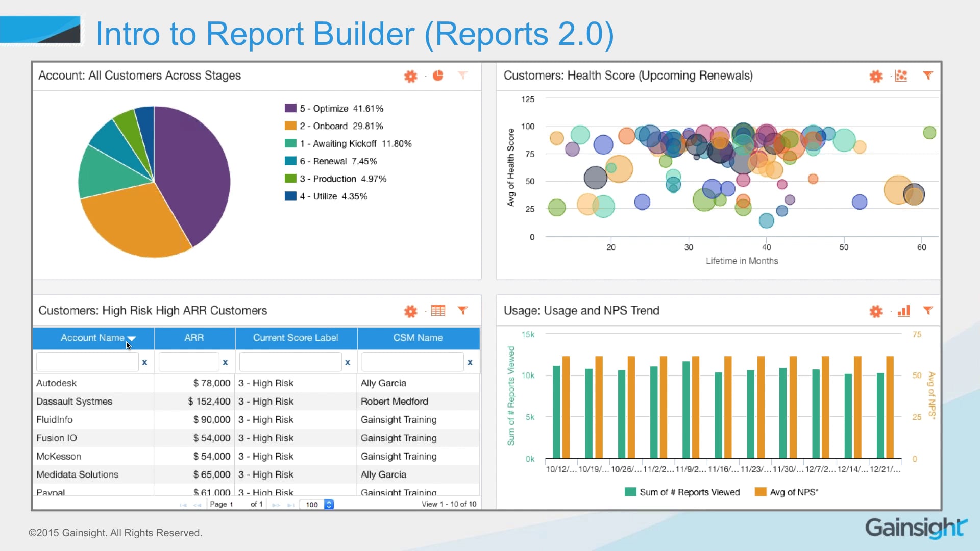Click table view icon in High Risk panel
This screenshot has height=551, width=980.
coord(438,310)
